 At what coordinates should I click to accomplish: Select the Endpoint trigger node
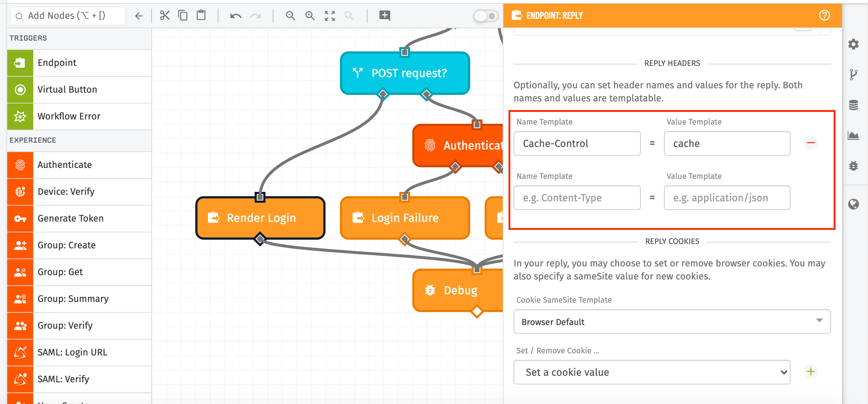click(x=79, y=63)
